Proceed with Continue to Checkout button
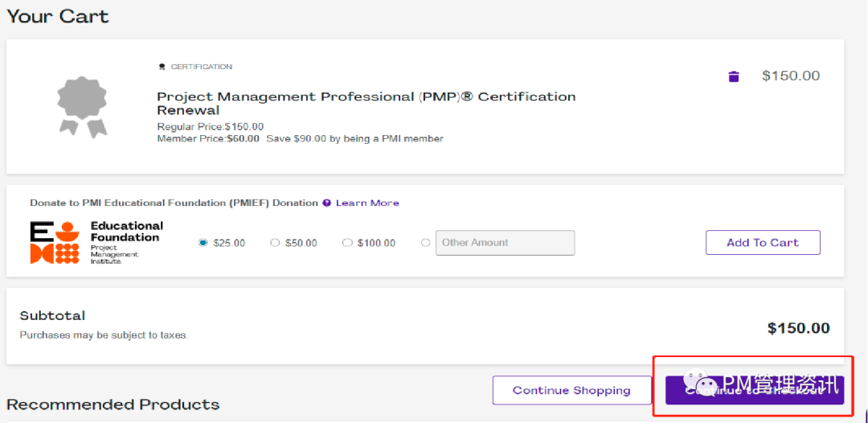 coord(754,390)
